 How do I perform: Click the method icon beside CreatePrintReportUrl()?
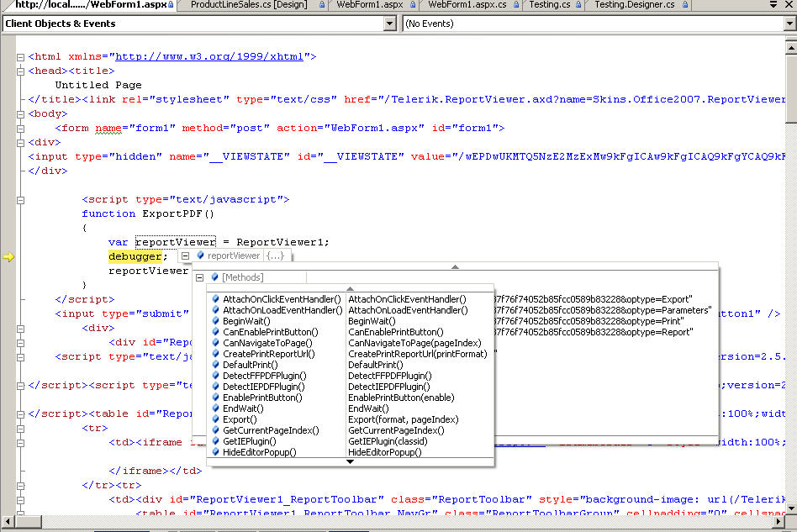pos(215,354)
